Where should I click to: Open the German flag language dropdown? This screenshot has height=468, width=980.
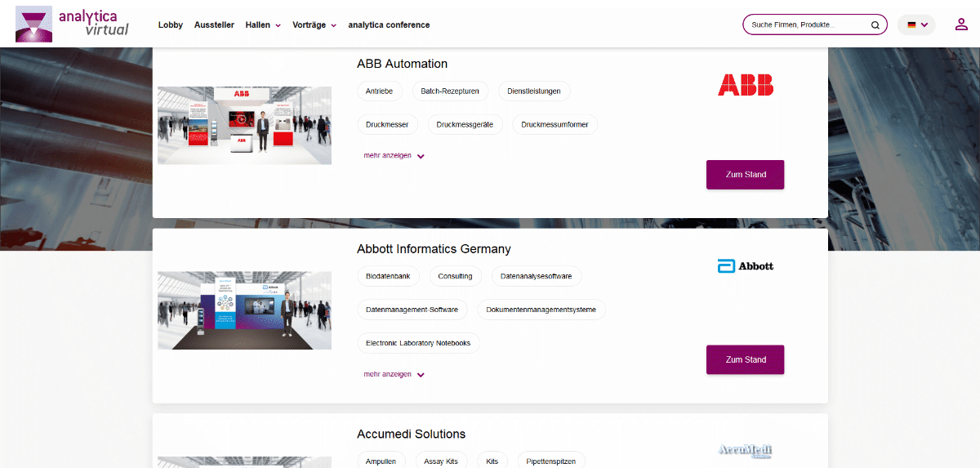click(916, 25)
